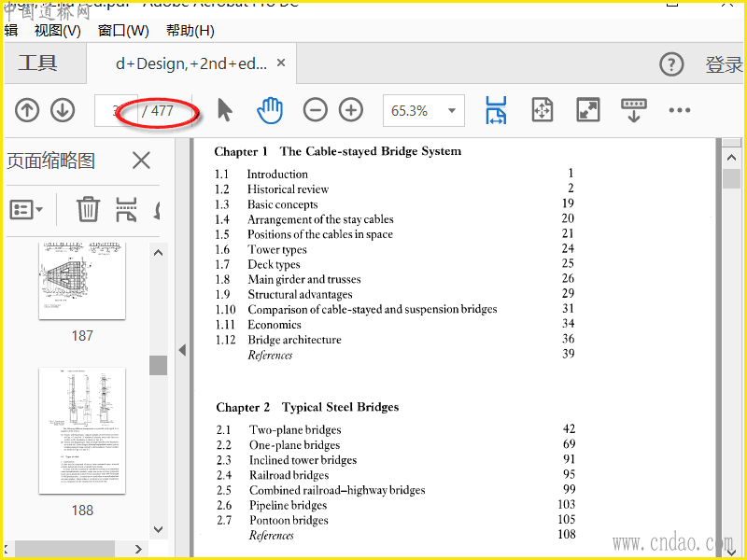Image resolution: width=747 pixels, height=560 pixels.
Task: Open more tools ellipsis menu
Action: (680, 110)
